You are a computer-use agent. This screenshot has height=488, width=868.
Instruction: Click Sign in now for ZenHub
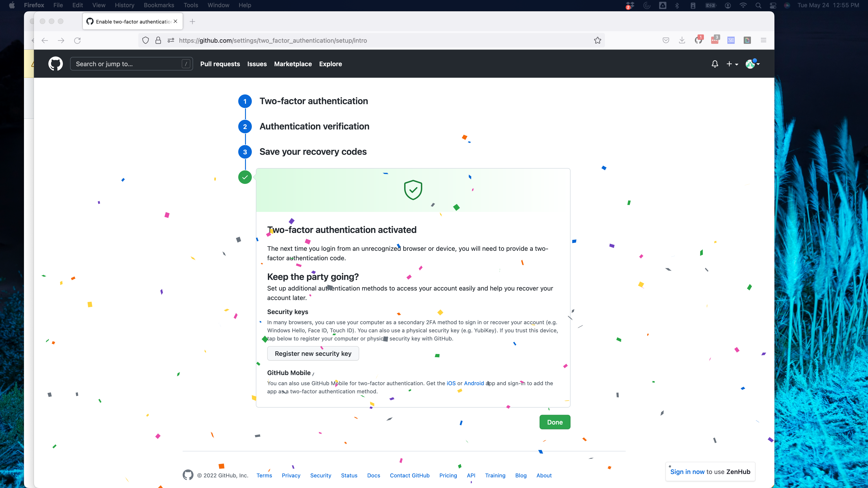(687, 472)
